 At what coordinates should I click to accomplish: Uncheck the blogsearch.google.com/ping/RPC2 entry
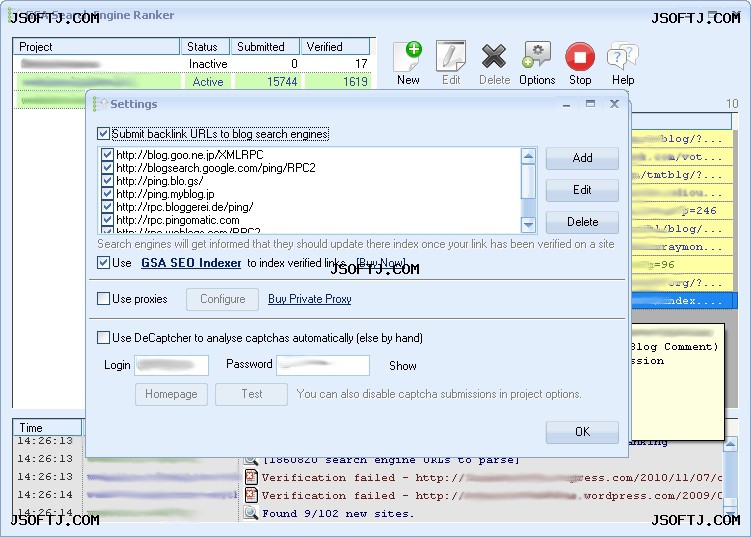point(107,168)
